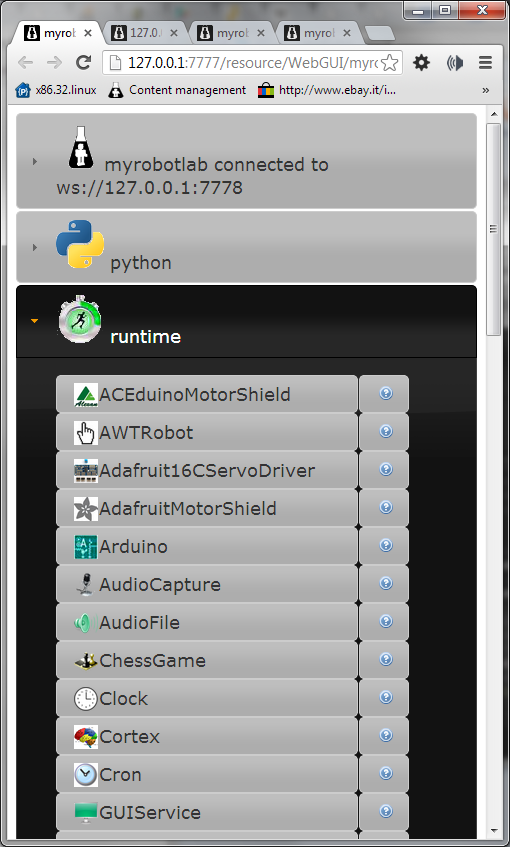Click the bookmark star in address bar
Viewport: 510px width, 847px height.
[x=390, y=63]
